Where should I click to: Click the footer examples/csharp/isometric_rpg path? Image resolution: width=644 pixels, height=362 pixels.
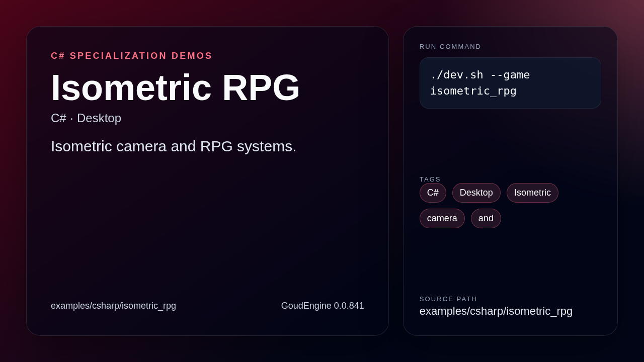point(113,305)
